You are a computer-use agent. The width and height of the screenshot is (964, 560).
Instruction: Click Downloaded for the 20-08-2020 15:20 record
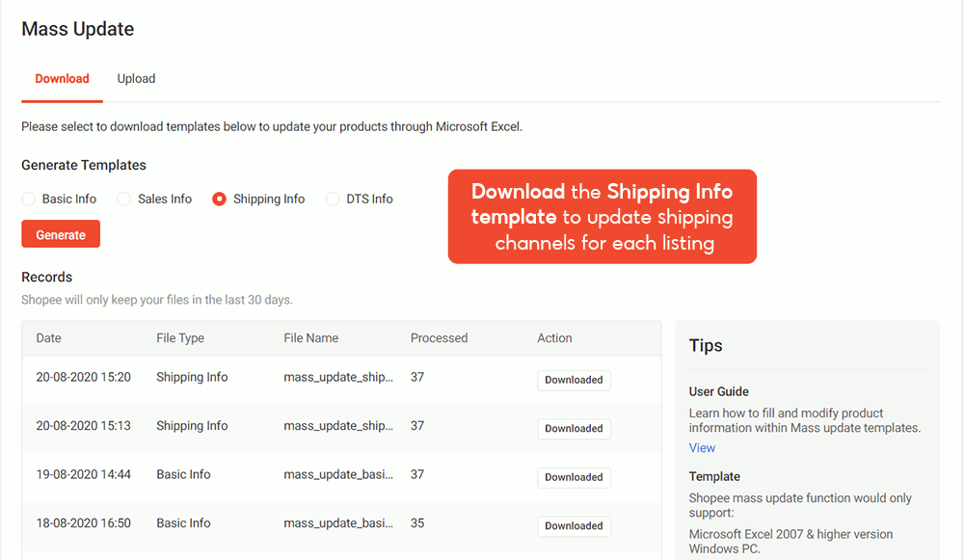[574, 380]
